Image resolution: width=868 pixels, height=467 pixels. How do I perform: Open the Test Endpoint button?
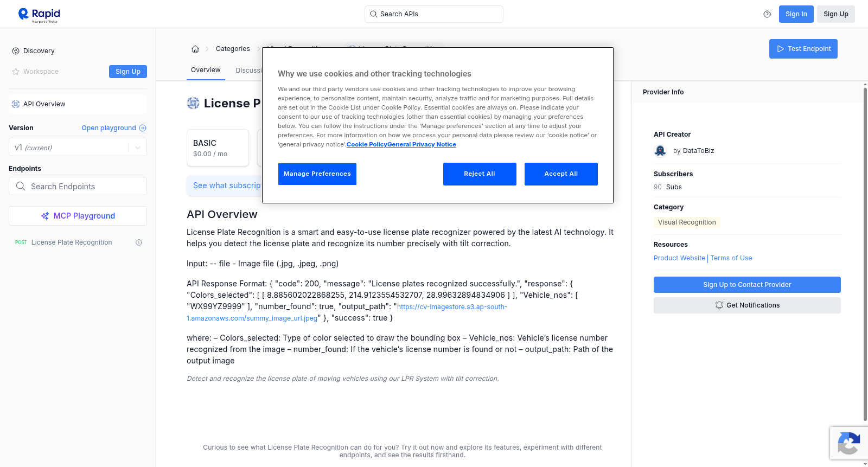click(803, 49)
